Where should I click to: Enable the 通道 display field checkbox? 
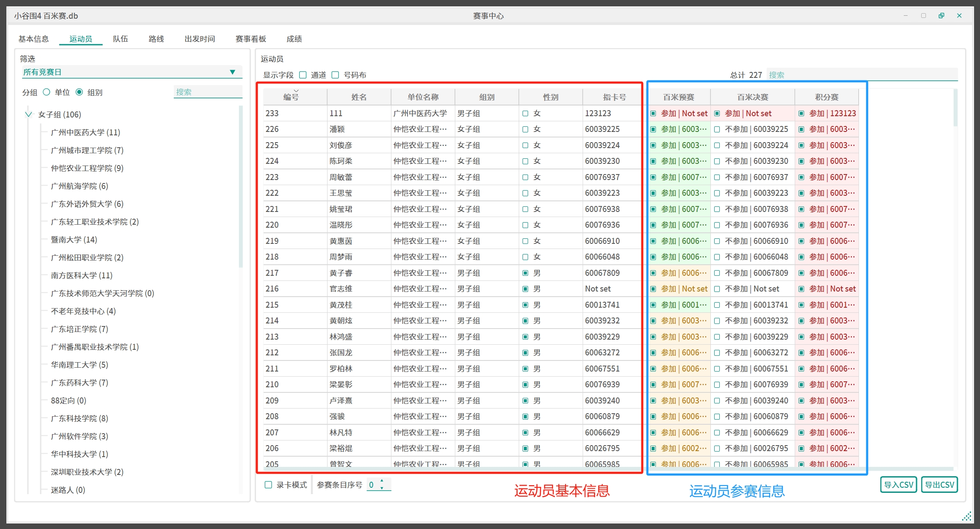point(303,75)
